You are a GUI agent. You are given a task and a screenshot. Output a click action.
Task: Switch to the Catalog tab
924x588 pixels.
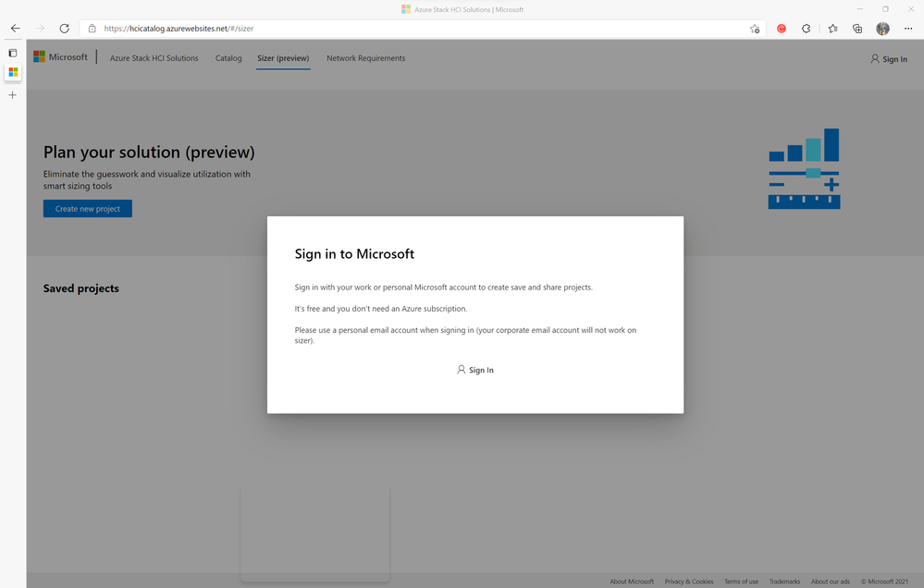228,58
